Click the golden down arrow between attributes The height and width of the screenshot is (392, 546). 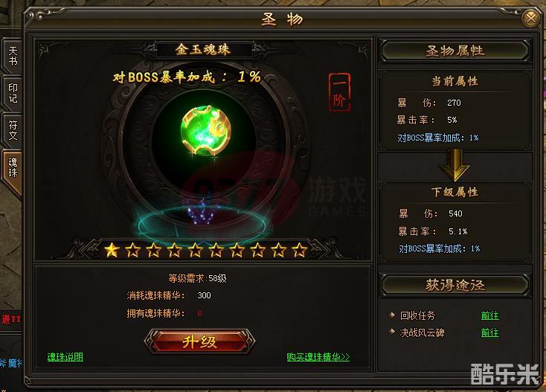pyautogui.click(x=455, y=165)
